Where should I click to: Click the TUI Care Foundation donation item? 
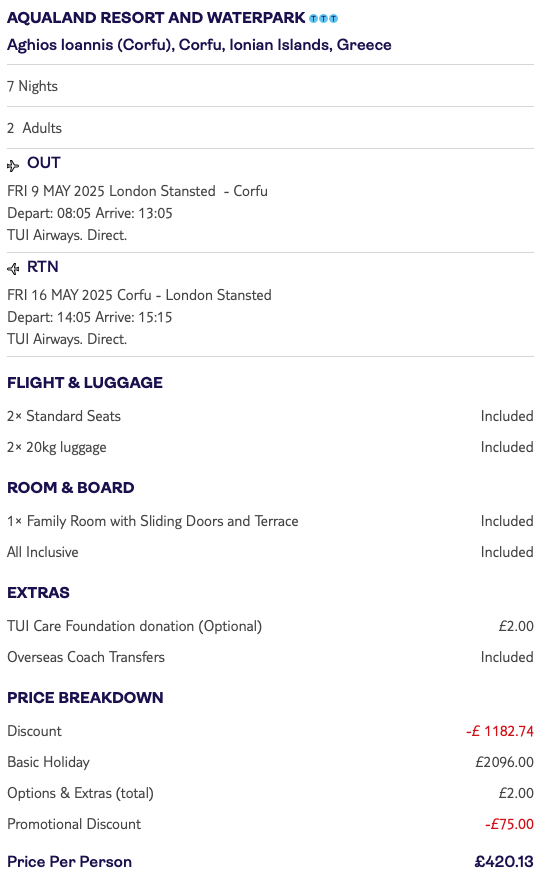click(270, 626)
